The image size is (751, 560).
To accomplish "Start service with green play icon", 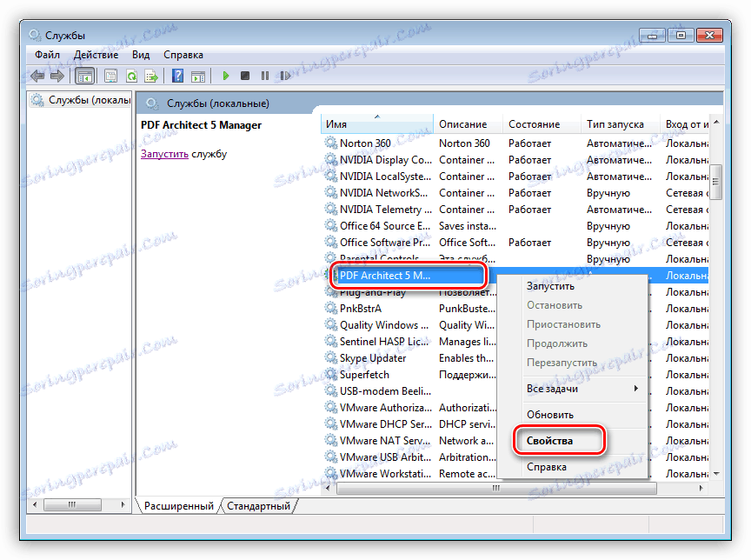I will (x=226, y=76).
